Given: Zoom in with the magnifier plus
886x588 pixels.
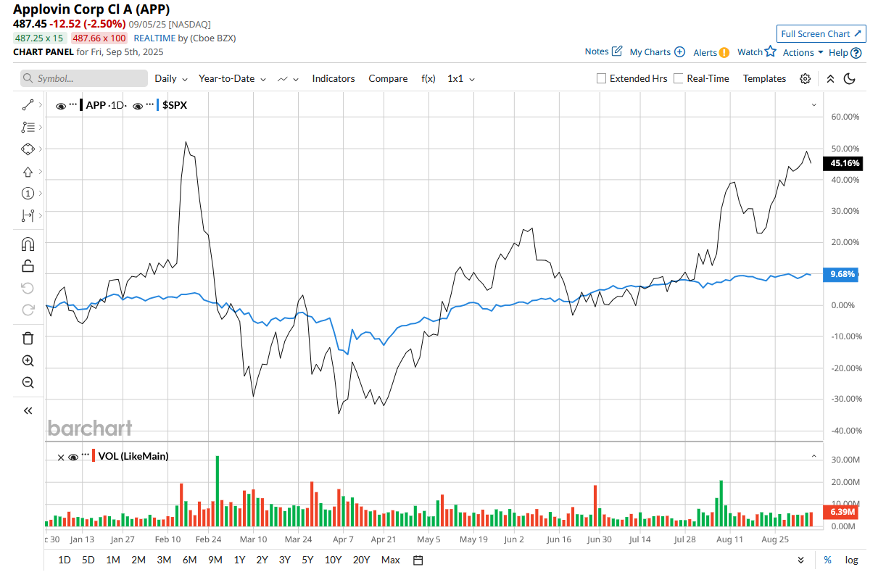Looking at the screenshot, I should point(28,360).
